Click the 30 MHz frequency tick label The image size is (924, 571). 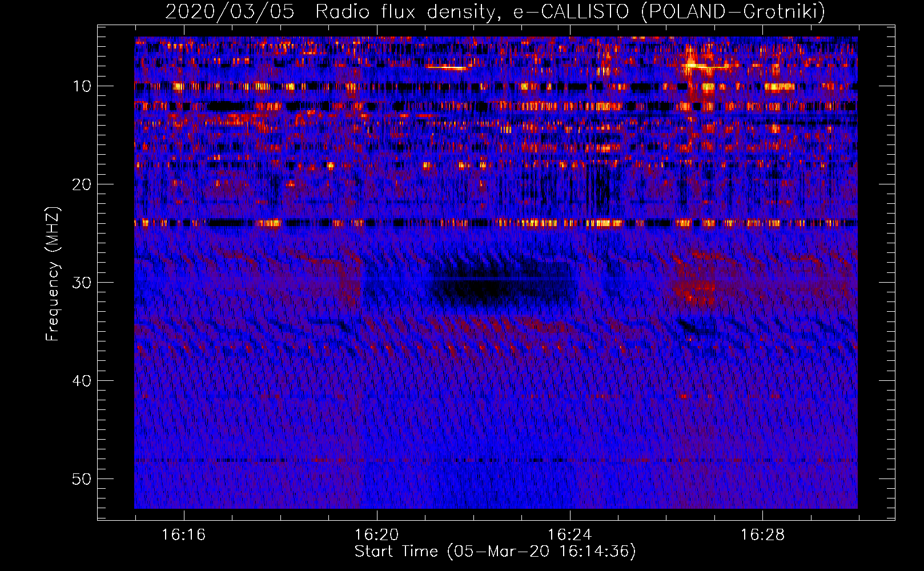point(82,283)
